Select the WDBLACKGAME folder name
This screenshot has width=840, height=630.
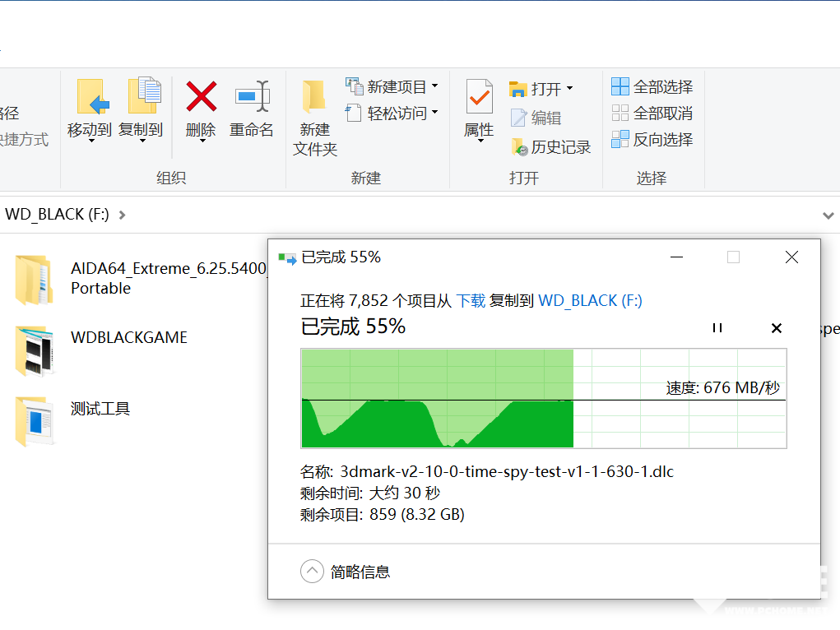[x=129, y=337]
